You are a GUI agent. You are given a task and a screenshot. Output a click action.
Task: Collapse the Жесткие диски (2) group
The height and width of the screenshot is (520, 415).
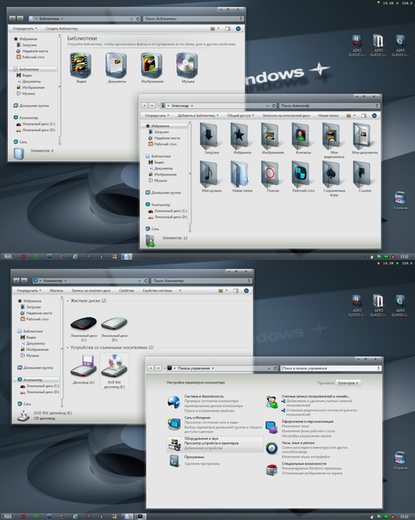(68, 301)
